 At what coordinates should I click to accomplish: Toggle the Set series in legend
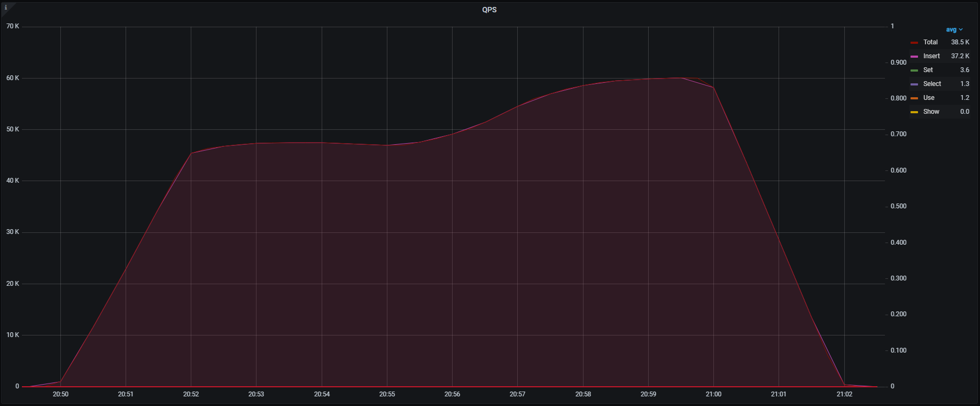[x=928, y=70]
